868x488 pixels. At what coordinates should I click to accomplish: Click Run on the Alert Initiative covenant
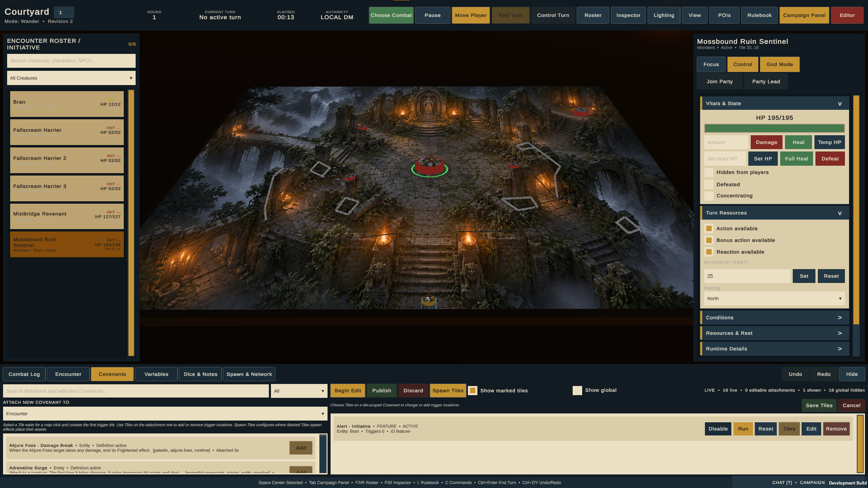click(x=743, y=429)
